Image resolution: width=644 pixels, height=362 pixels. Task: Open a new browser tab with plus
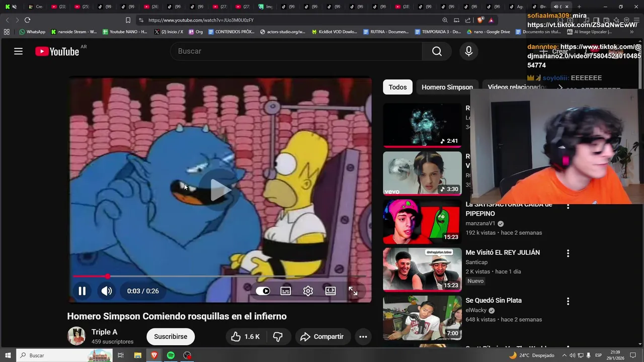click(x=579, y=7)
